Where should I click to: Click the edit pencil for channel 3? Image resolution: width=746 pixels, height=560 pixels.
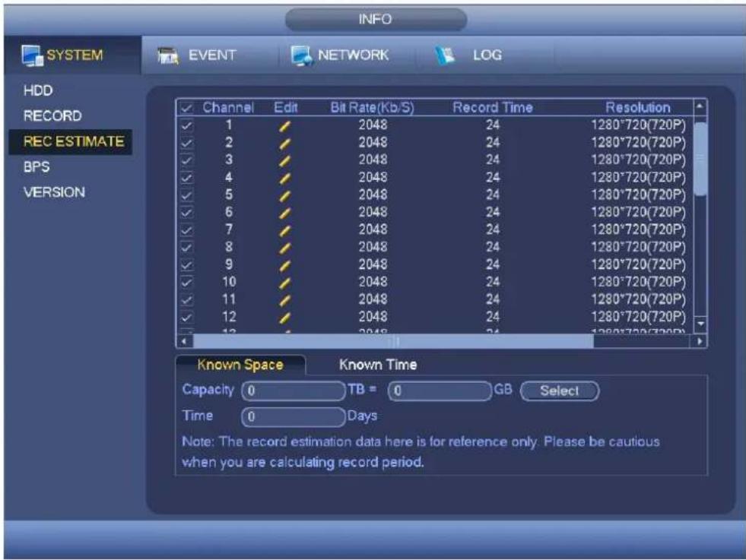284,161
